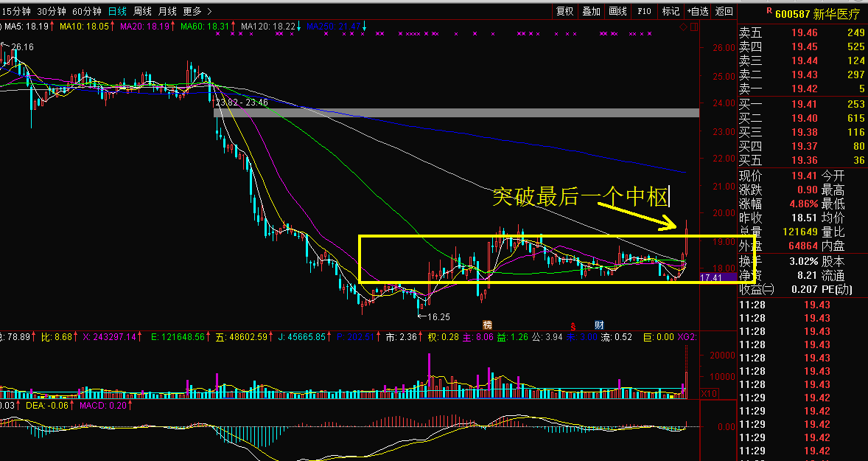
Task: Click the X10 volume scale label
Action: (708, 394)
